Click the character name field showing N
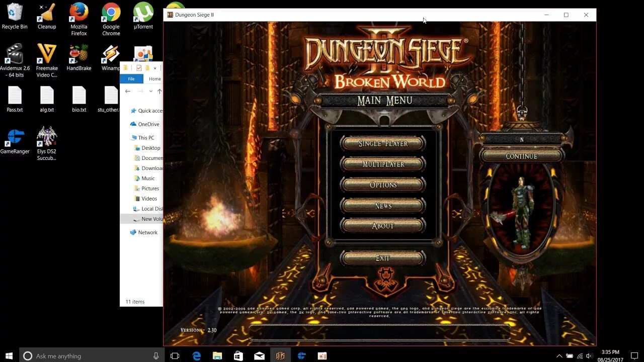The image size is (644, 362). tap(521, 139)
